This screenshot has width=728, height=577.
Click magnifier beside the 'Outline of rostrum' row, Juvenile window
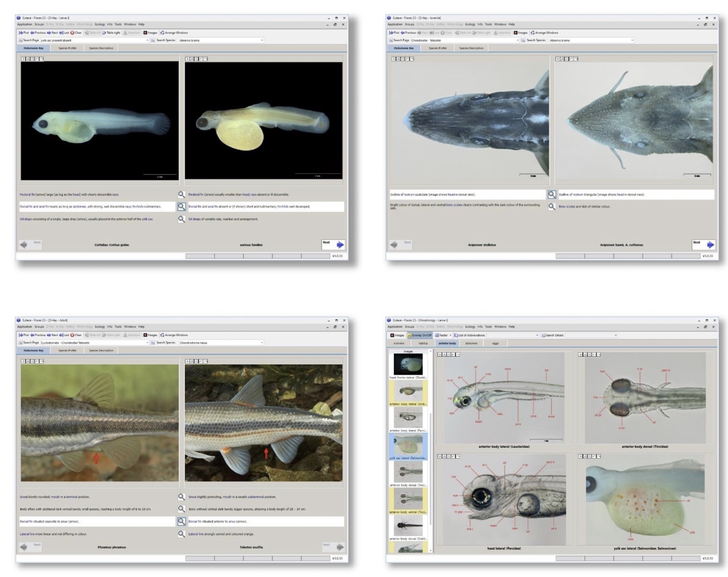tap(552, 194)
